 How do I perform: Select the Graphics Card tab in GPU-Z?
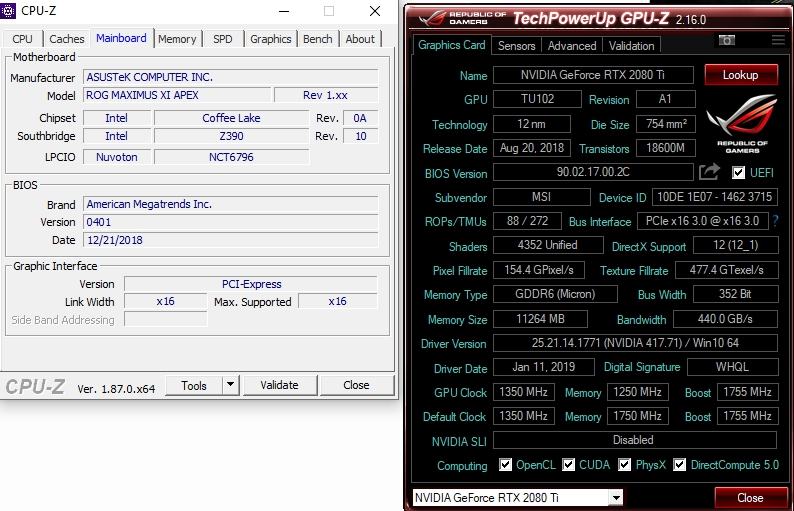click(x=452, y=45)
